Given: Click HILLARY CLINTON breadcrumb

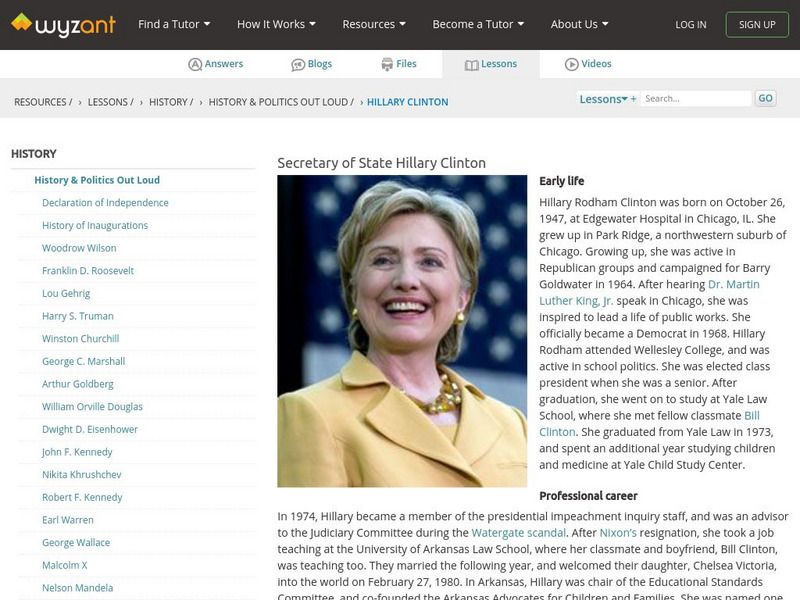Looking at the screenshot, I should 407,102.
